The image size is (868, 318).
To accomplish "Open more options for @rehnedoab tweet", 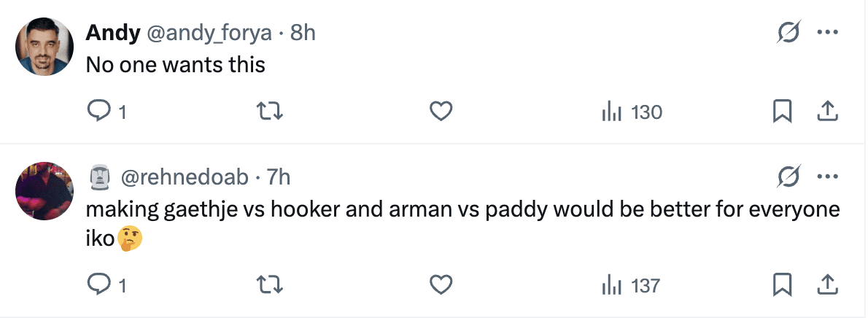I will tap(826, 177).
